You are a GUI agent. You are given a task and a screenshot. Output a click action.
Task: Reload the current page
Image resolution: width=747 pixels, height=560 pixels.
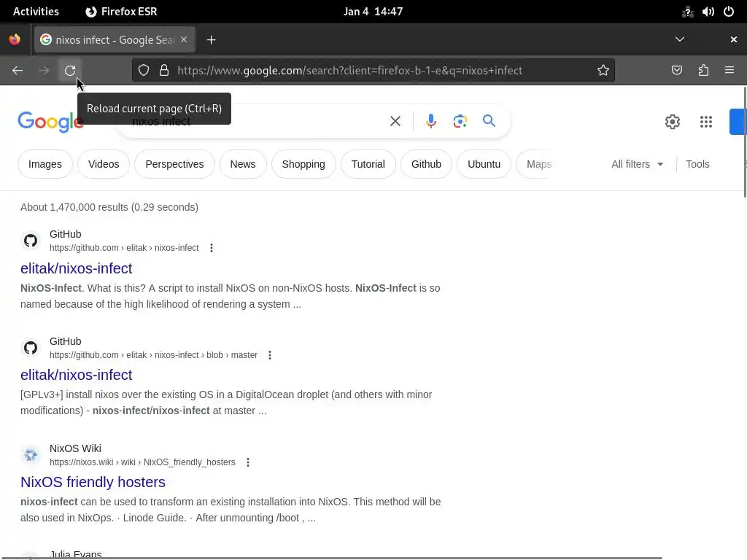[x=70, y=71]
